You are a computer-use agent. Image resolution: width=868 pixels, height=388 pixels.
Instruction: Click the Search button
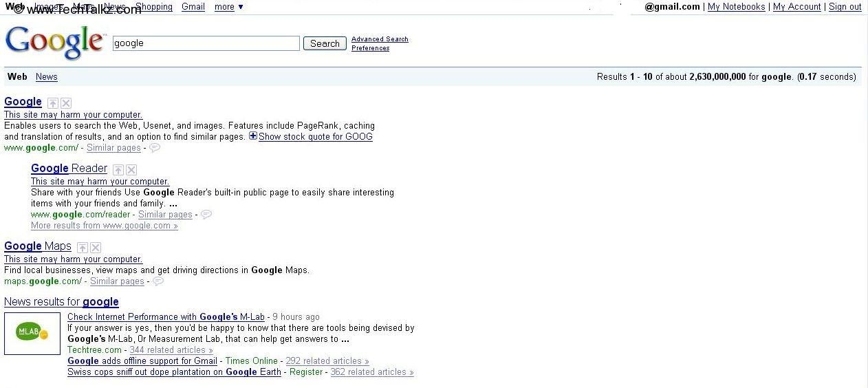point(325,43)
